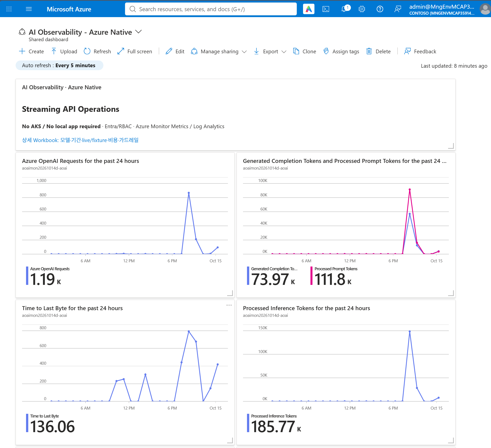
Task: Click the Assign tags icon
Action: pos(326,51)
